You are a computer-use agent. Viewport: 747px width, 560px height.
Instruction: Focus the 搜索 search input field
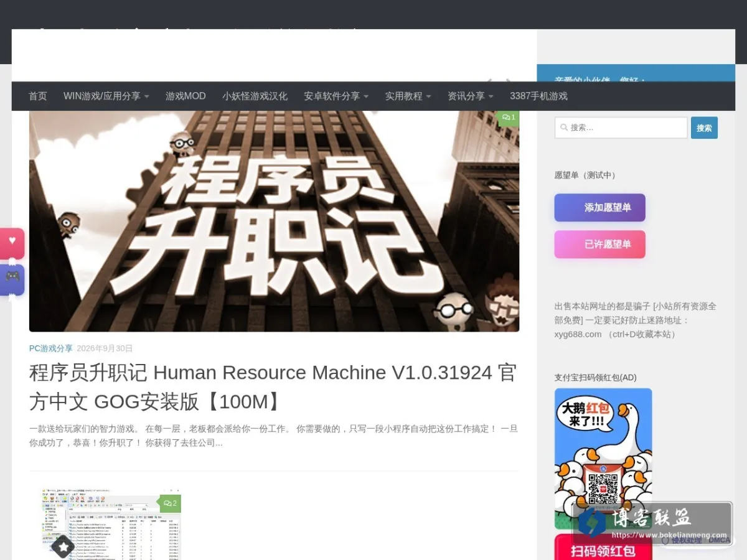click(621, 128)
